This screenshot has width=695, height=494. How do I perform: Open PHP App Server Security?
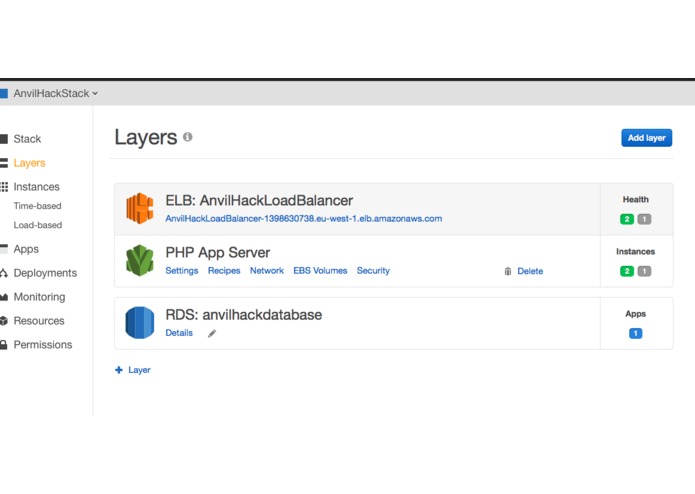373,271
